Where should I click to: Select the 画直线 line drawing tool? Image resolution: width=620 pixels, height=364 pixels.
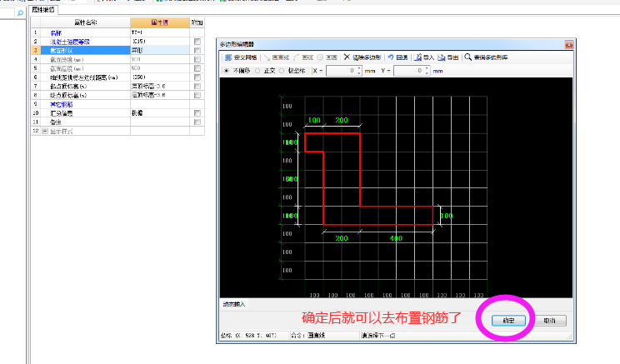(277, 57)
